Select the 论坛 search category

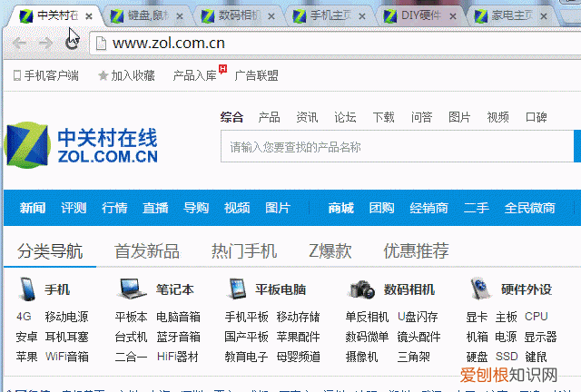pyautogui.click(x=345, y=117)
